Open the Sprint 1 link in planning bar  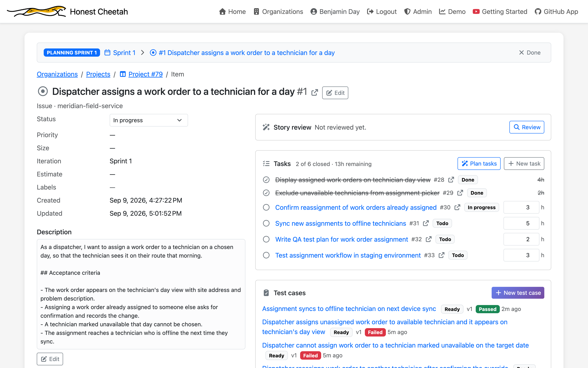coord(124,53)
